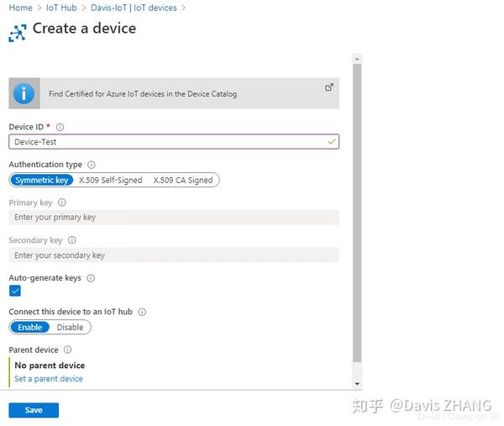Select X.509 CA Signed authentication
This screenshot has width=504, height=426.
pos(183,180)
